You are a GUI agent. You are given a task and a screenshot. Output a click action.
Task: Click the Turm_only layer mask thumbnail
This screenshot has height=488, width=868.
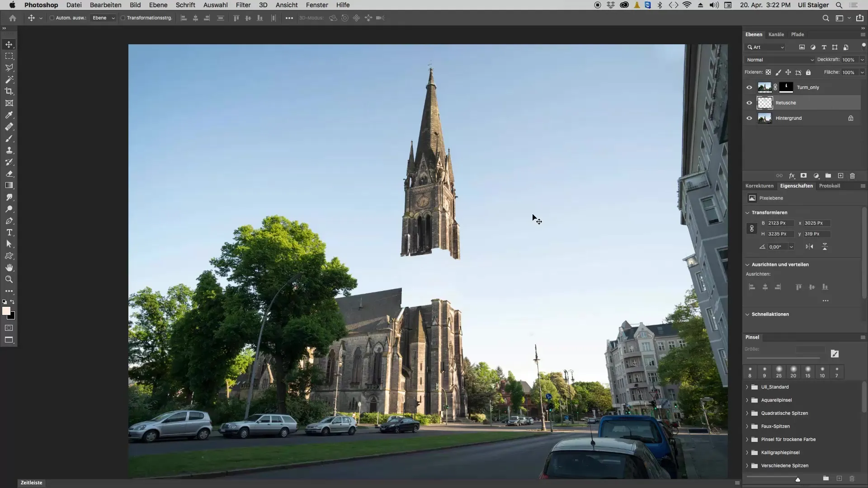tap(786, 87)
